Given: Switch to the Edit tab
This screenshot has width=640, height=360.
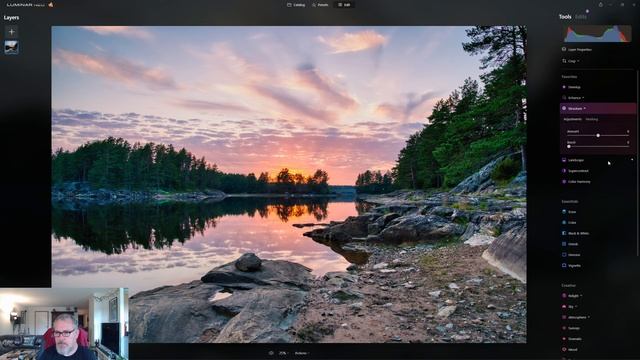Looking at the screenshot, I should [x=344, y=5].
